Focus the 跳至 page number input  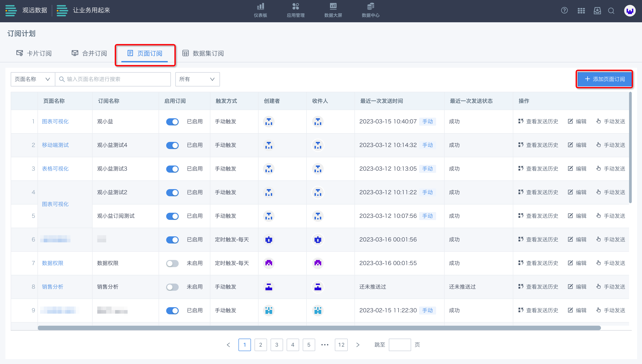click(400, 345)
